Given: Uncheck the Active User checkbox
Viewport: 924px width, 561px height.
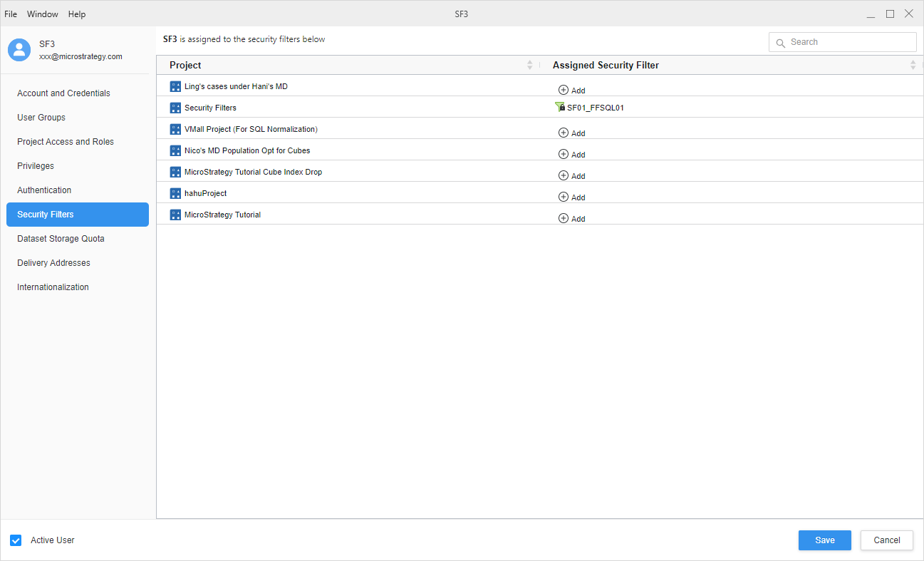Looking at the screenshot, I should tap(16, 540).
